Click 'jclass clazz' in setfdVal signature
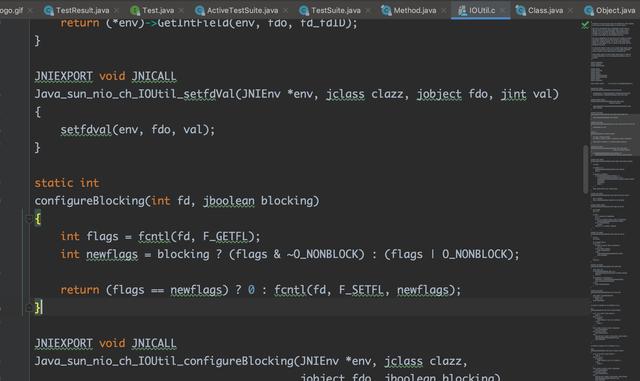 [365, 94]
